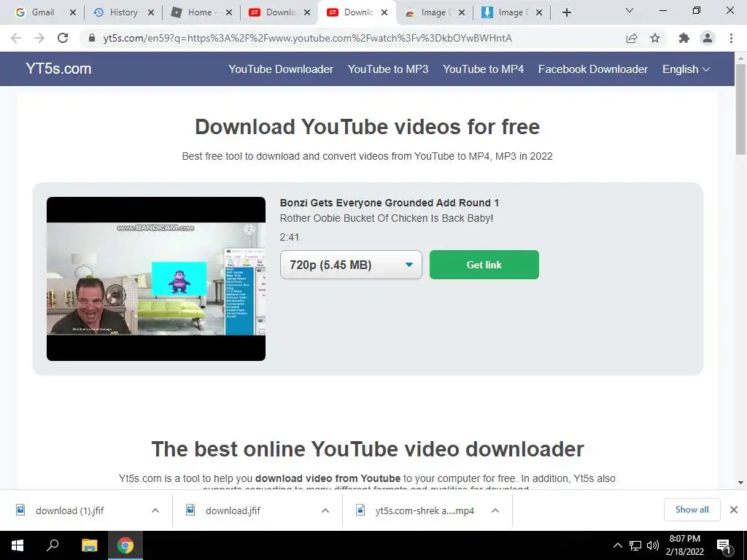Open the 720p (5.45 MB) quality dropdown
747x560 pixels.
(x=351, y=265)
